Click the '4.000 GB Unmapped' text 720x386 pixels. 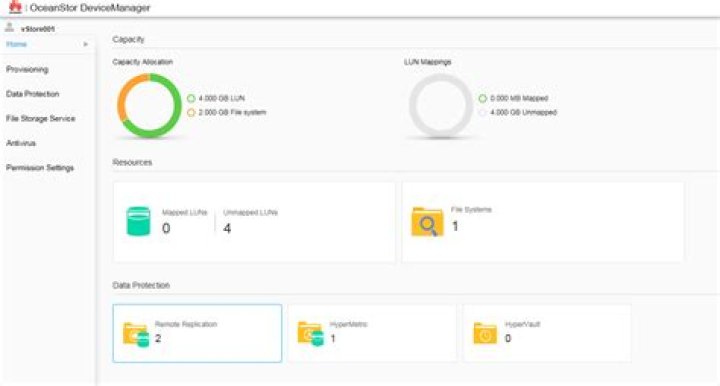(x=523, y=112)
